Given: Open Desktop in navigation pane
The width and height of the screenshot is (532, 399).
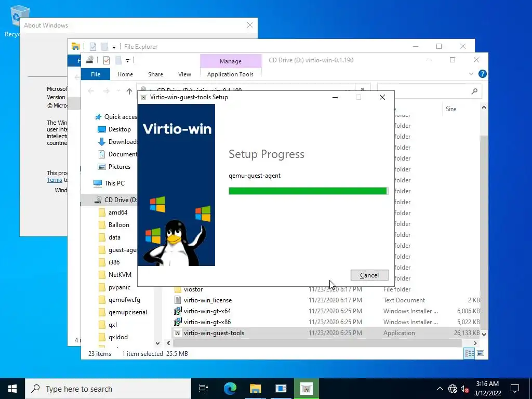Looking at the screenshot, I should (x=114, y=129).
